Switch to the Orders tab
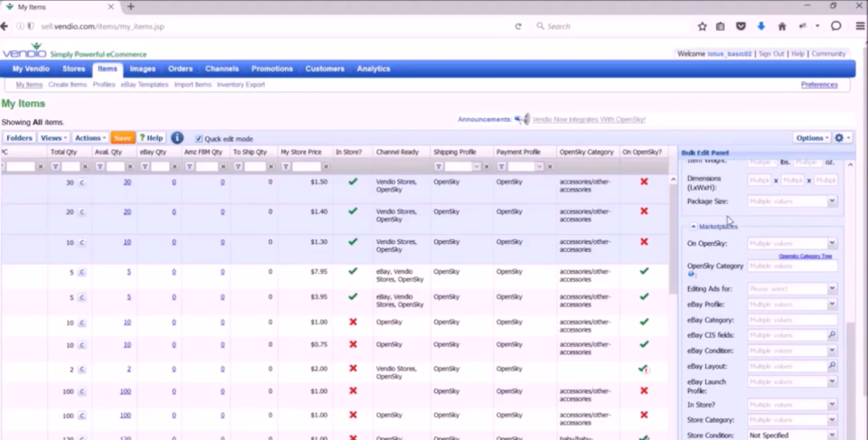 [x=180, y=69]
